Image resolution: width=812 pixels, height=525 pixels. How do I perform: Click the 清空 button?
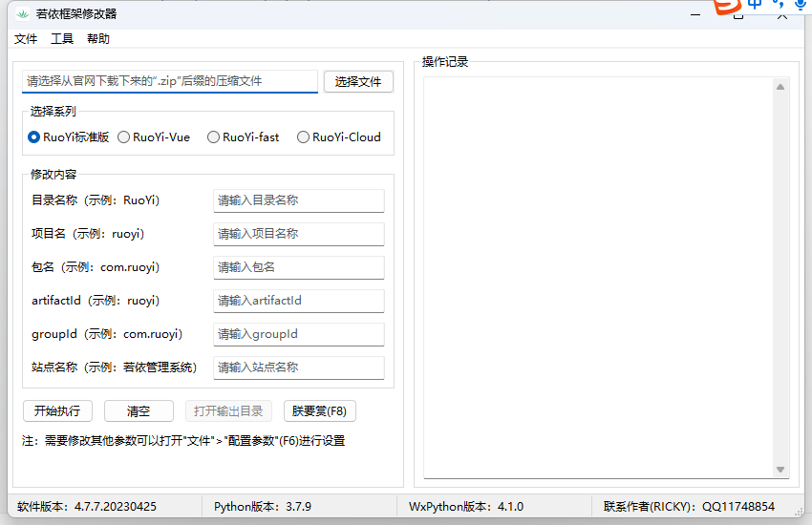pyautogui.click(x=139, y=411)
